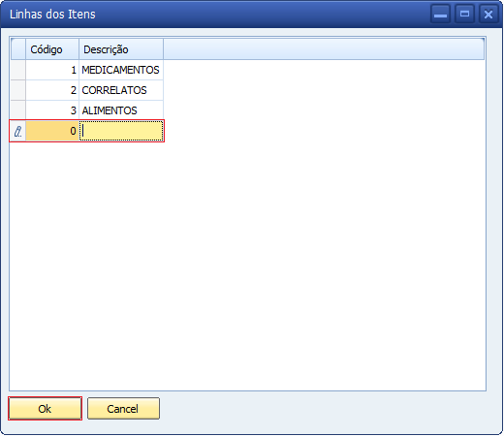Image resolution: width=504 pixels, height=436 pixels.
Task: Confirm with the Ok button
Action: (45, 409)
